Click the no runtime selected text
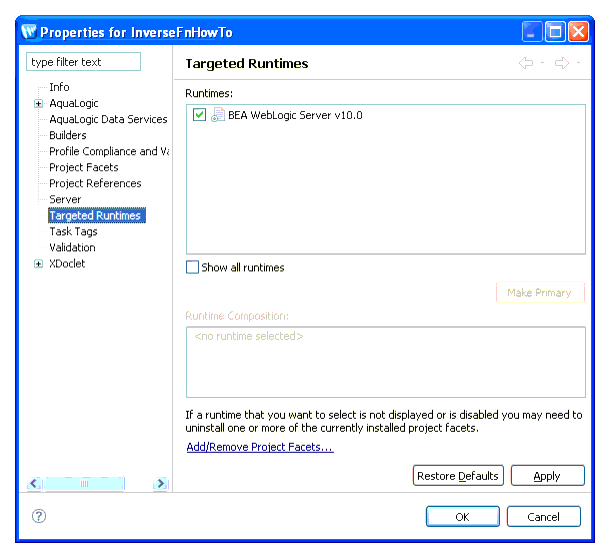 click(249, 336)
